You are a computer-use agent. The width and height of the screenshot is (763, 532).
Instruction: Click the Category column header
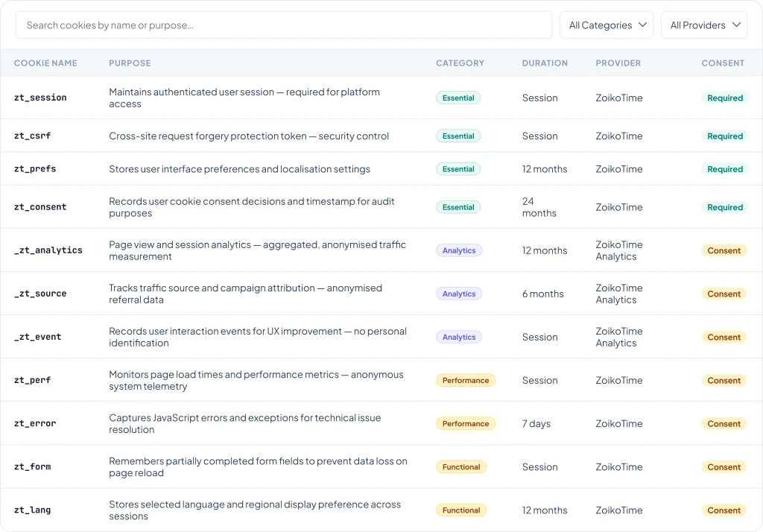(x=460, y=63)
